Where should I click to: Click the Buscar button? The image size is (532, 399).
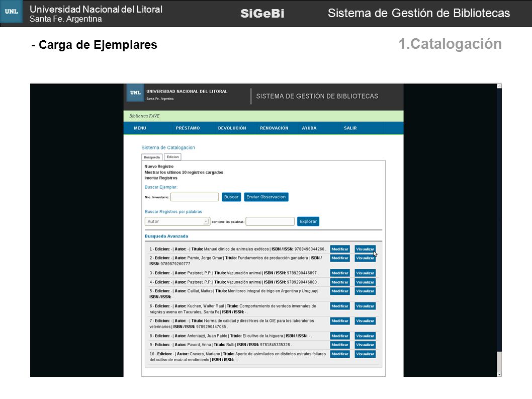pos(231,197)
